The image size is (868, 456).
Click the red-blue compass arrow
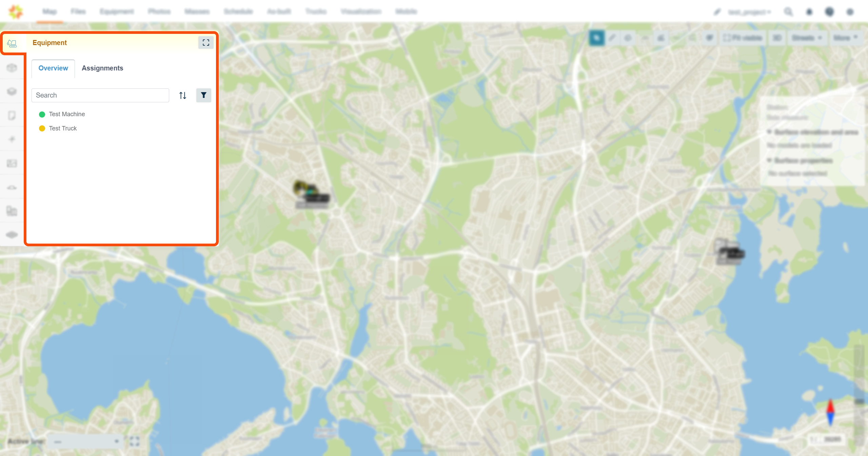pos(830,412)
